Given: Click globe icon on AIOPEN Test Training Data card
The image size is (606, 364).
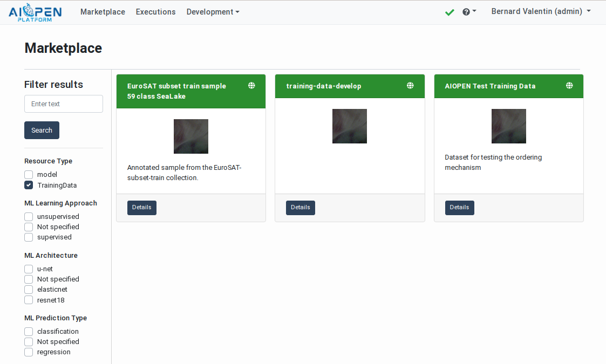Looking at the screenshot, I should [x=569, y=86].
